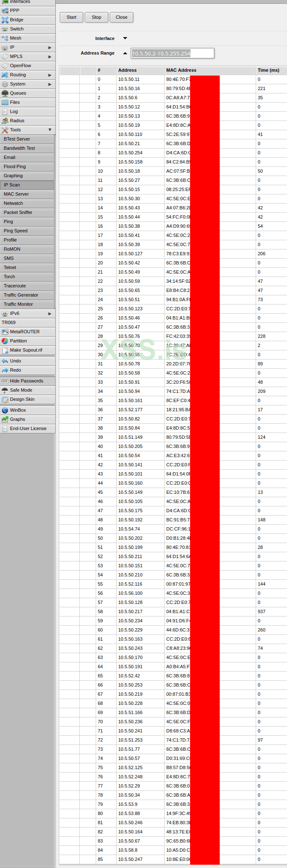Open the Log icon
The height and width of the screenshot is (868, 287).
pos(5,111)
